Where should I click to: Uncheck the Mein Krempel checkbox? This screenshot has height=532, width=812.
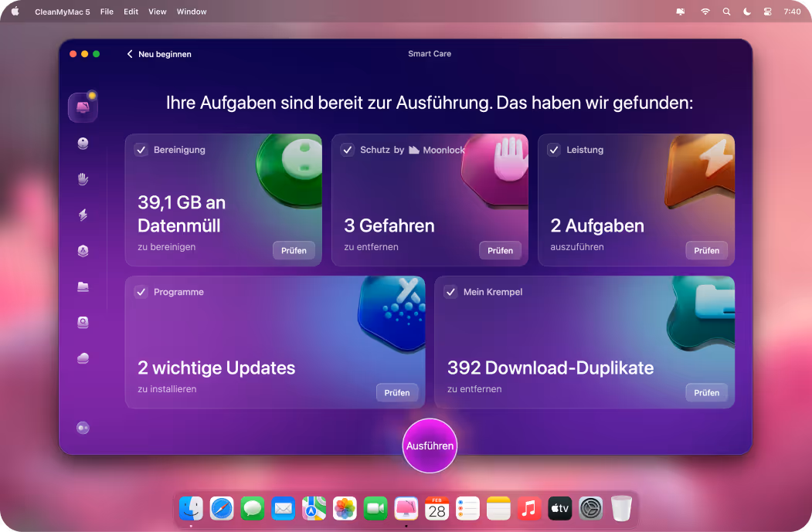450,292
